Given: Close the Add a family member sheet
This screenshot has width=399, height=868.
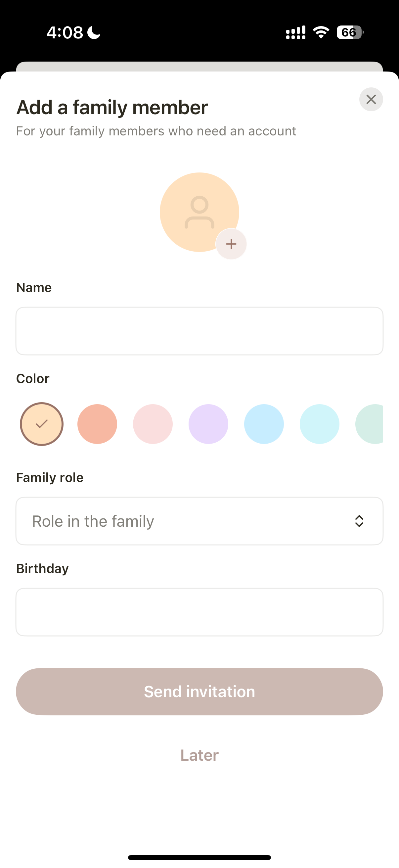Looking at the screenshot, I should [371, 99].
